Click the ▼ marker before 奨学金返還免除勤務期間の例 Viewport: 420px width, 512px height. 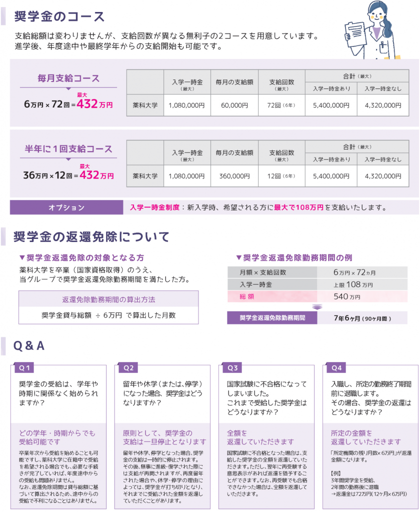[x=238, y=258]
